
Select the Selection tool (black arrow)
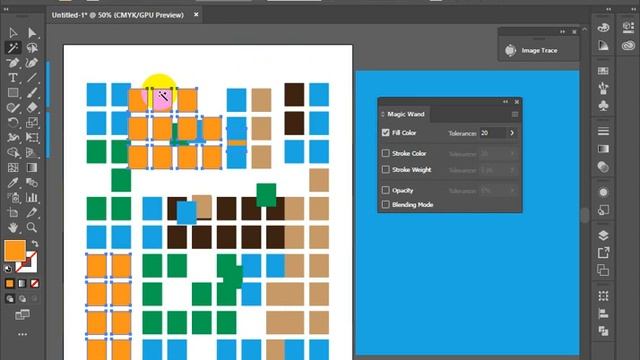point(13,33)
